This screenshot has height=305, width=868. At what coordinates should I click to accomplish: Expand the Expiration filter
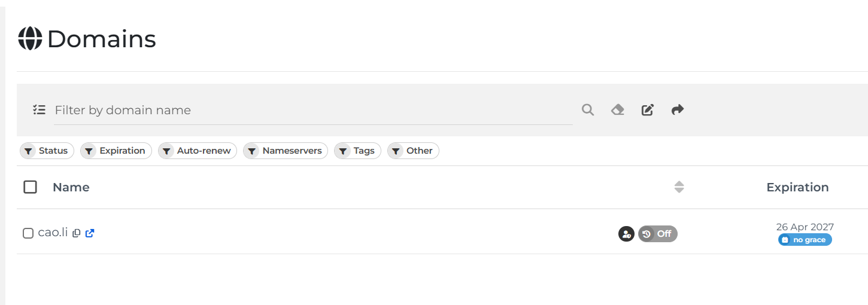click(x=116, y=151)
